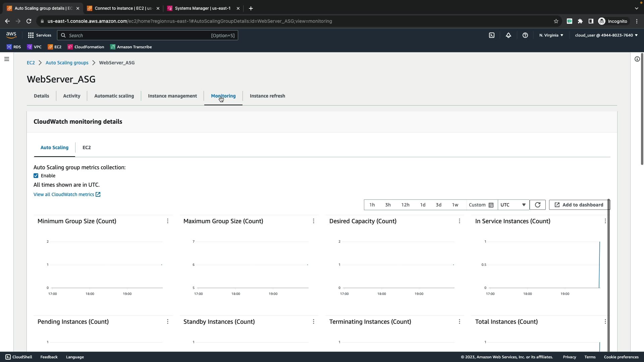This screenshot has height=362, width=644.
Task: Open AWS CloudShell icon in top navigation
Action: (x=492, y=35)
